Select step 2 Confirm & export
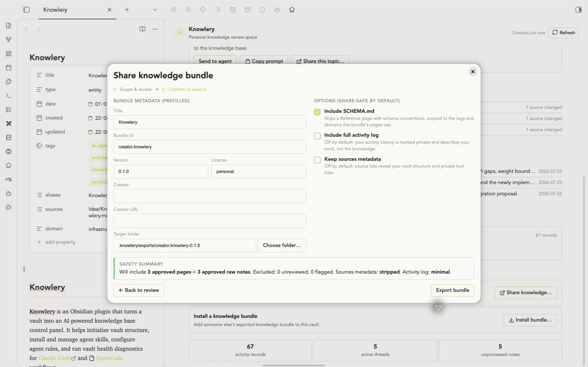This screenshot has height=367, width=588. (x=184, y=89)
